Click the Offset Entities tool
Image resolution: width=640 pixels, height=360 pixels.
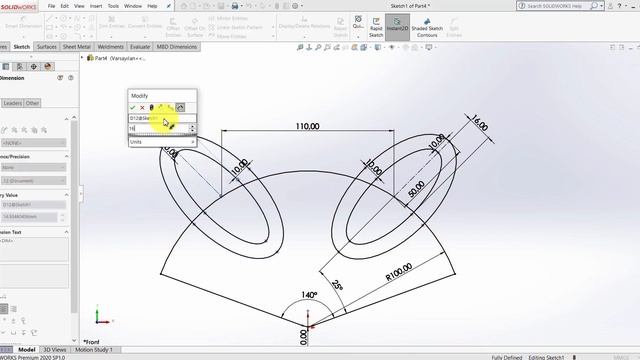tap(173, 27)
